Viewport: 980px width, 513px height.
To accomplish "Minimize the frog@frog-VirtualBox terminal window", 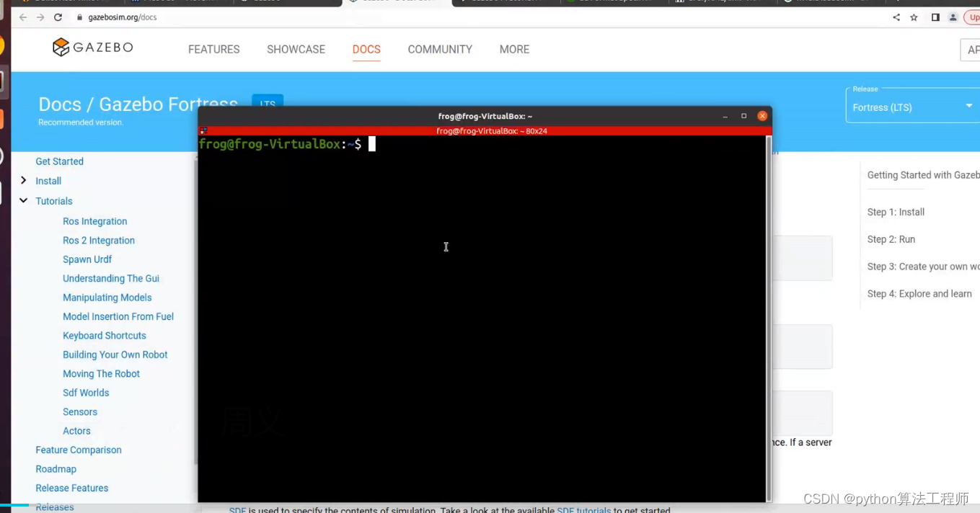I will pos(725,116).
